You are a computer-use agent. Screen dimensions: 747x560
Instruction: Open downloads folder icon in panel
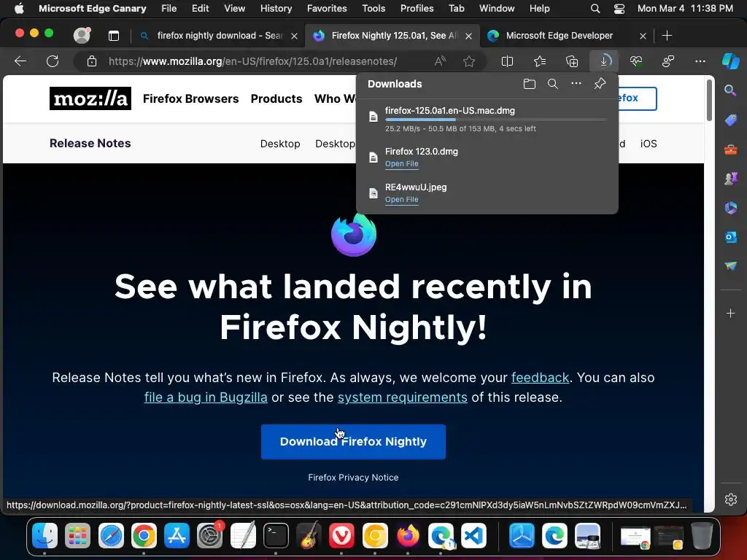(530, 84)
